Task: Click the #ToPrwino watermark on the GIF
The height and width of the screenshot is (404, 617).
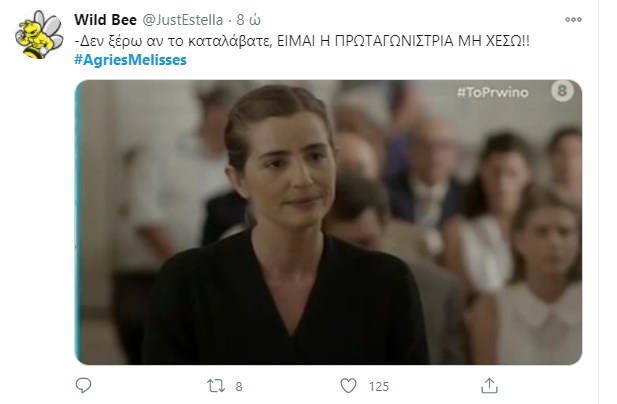Action: (493, 92)
